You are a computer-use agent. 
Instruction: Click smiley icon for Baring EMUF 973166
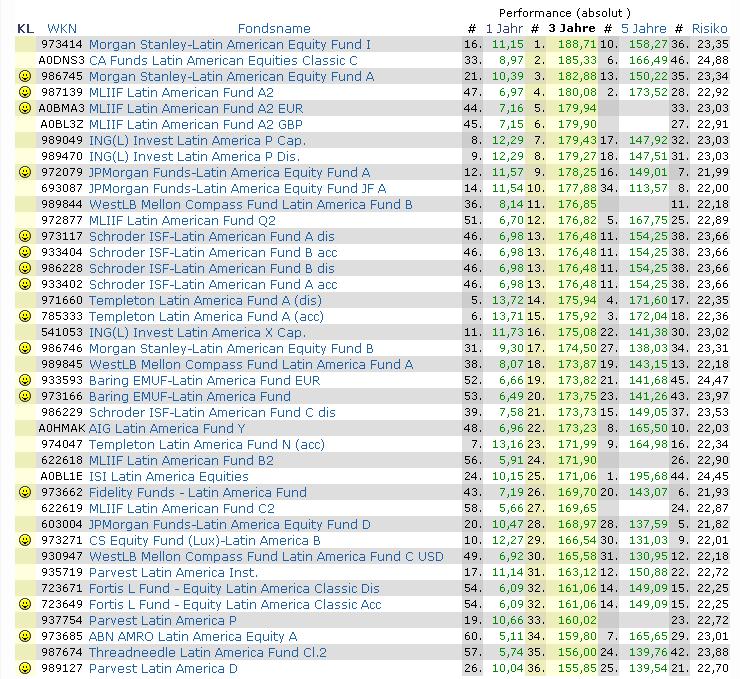coord(25,396)
